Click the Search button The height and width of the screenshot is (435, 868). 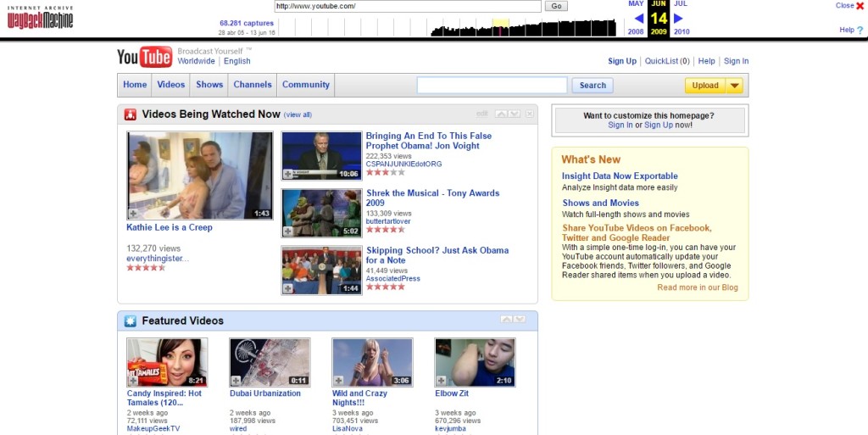(x=593, y=86)
